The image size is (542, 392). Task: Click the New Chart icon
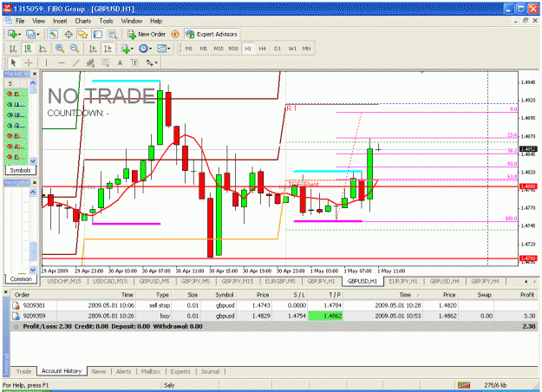[12, 34]
